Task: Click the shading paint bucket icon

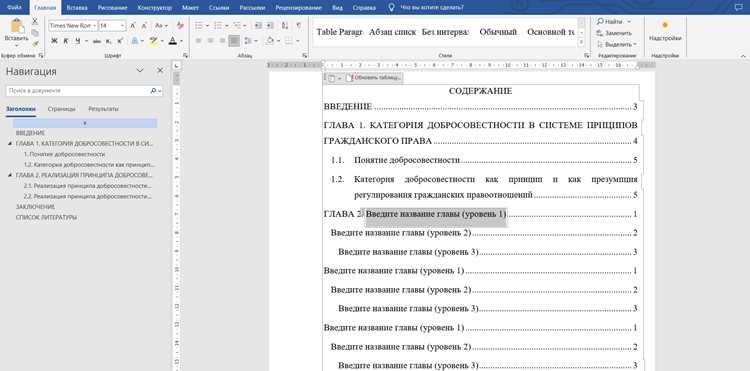Action: pyautogui.click(x=270, y=41)
